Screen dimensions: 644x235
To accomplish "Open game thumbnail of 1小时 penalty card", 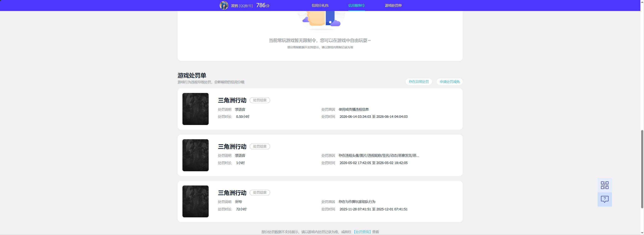I will tap(195, 155).
